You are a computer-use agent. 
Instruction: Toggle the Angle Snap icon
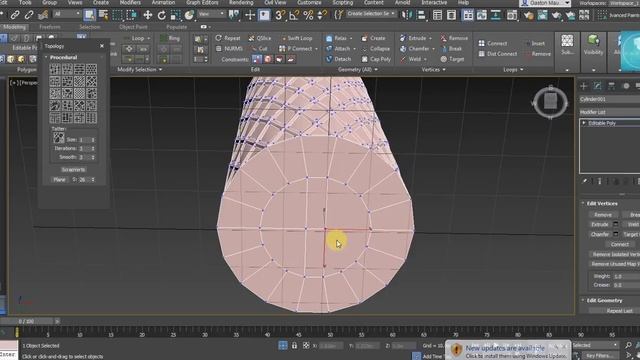[294, 16]
